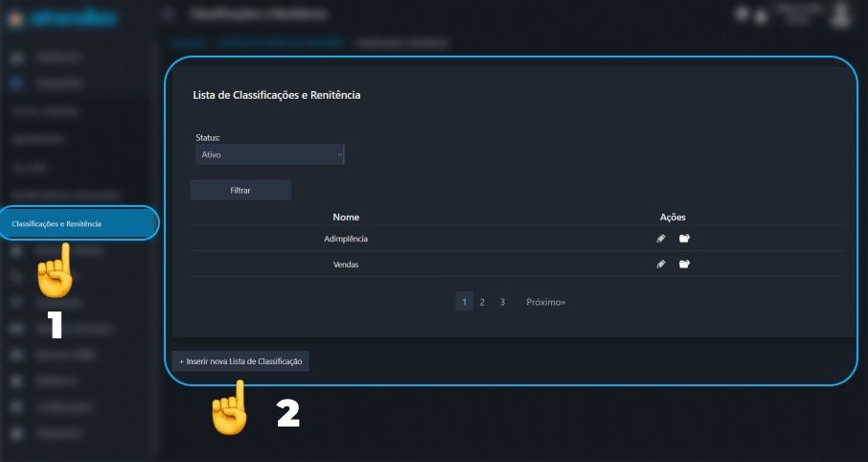Open folder icon for Vendas row

[685, 265]
